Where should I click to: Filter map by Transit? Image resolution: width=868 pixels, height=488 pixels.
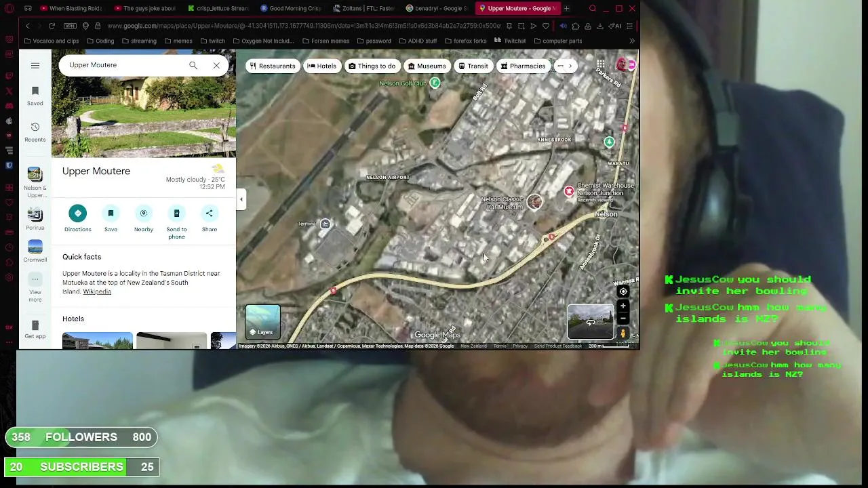click(x=473, y=66)
